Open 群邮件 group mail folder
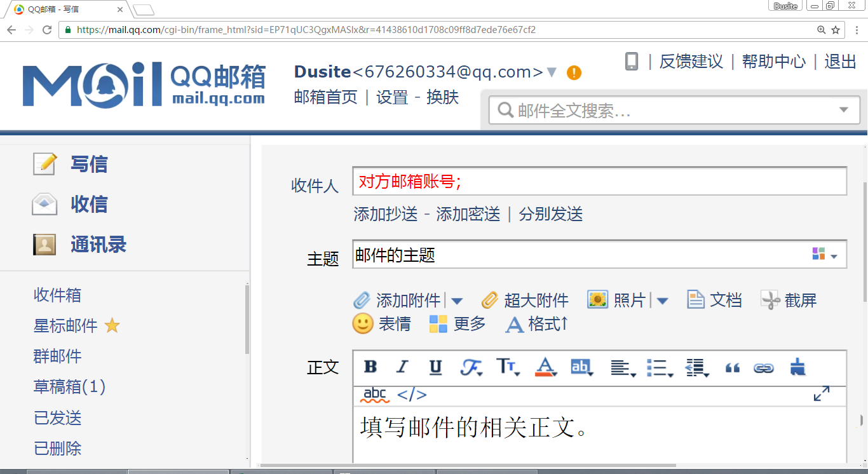The image size is (868, 474). [58, 356]
